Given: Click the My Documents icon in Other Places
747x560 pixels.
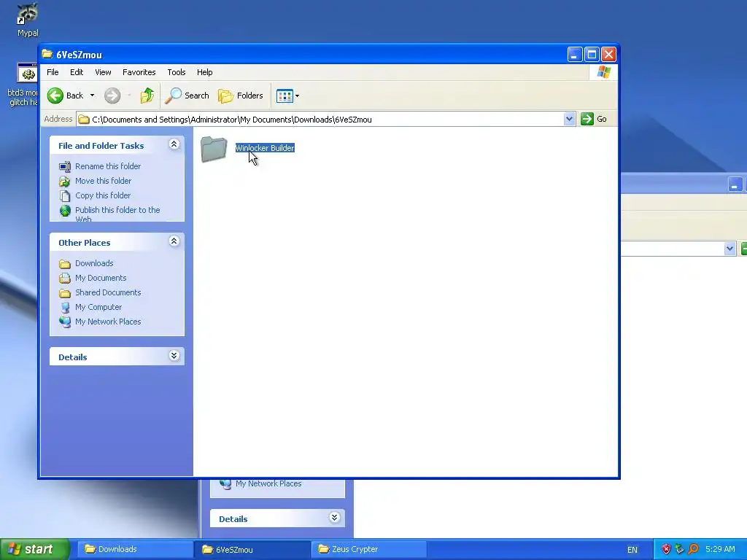Looking at the screenshot, I should click(65, 278).
